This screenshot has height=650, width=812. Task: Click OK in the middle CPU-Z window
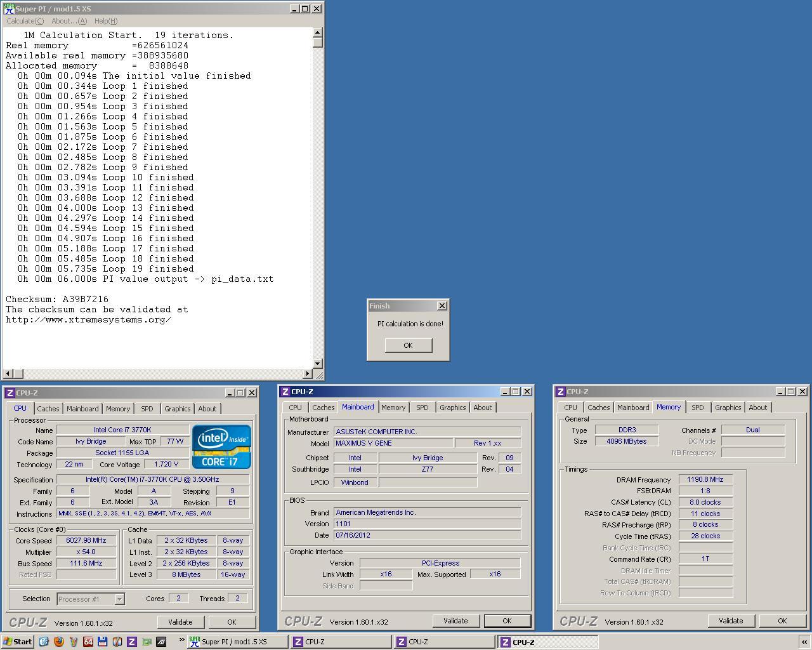(507, 621)
